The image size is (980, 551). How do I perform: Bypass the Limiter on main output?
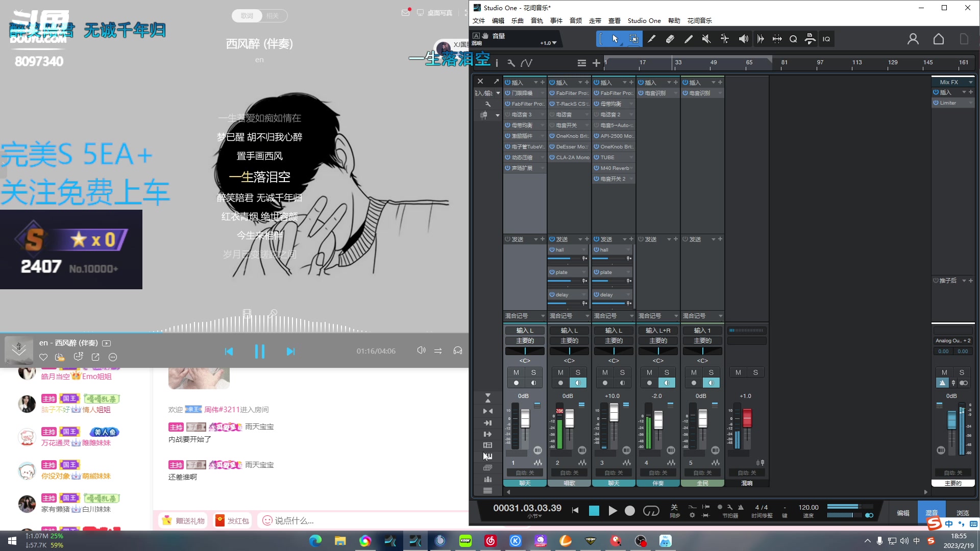click(936, 103)
